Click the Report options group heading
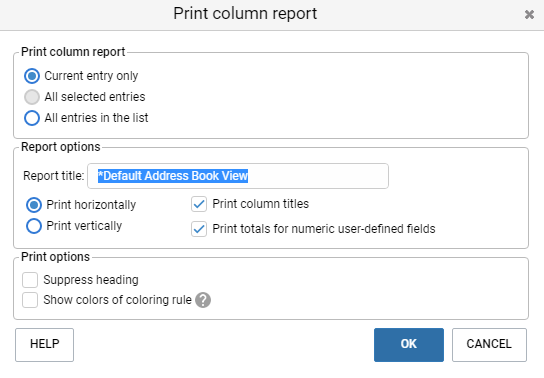The image size is (544, 378). (61, 147)
